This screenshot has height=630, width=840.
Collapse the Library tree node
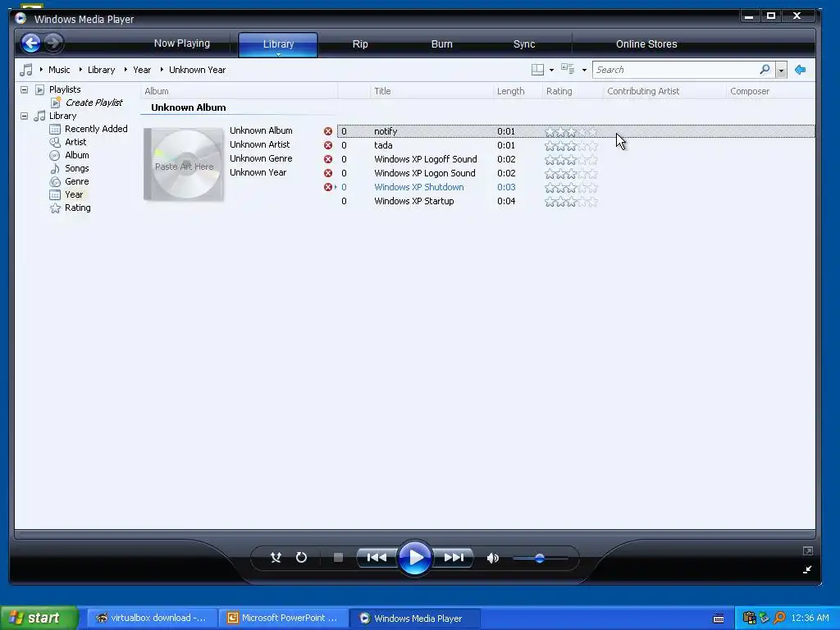pyautogui.click(x=24, y=116)
